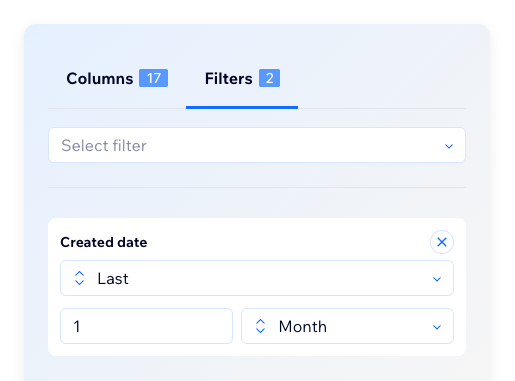
Task: Click the up-down icon beside Month
Action: 260,326
